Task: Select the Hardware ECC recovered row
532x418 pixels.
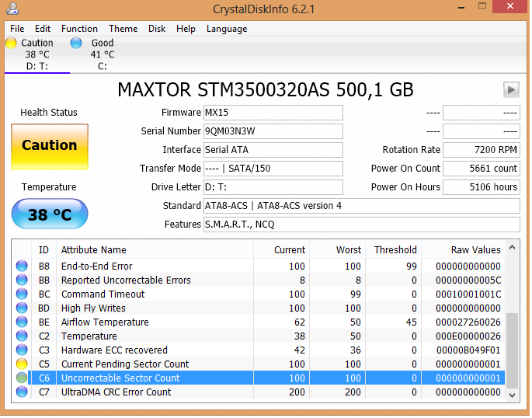Action: click(x=259, y=350)
